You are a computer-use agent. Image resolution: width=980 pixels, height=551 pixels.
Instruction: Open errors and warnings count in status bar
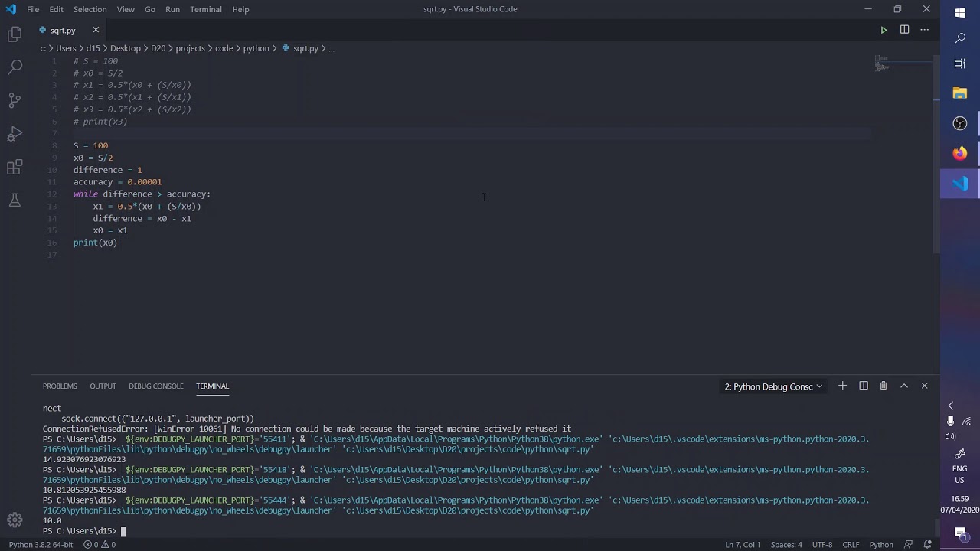[100, 545]
